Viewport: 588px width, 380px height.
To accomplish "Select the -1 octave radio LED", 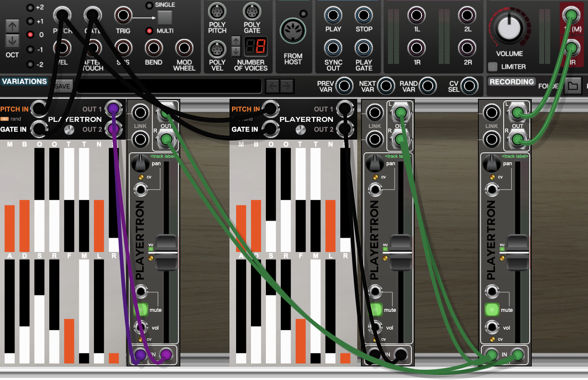I will pos(30,50).
